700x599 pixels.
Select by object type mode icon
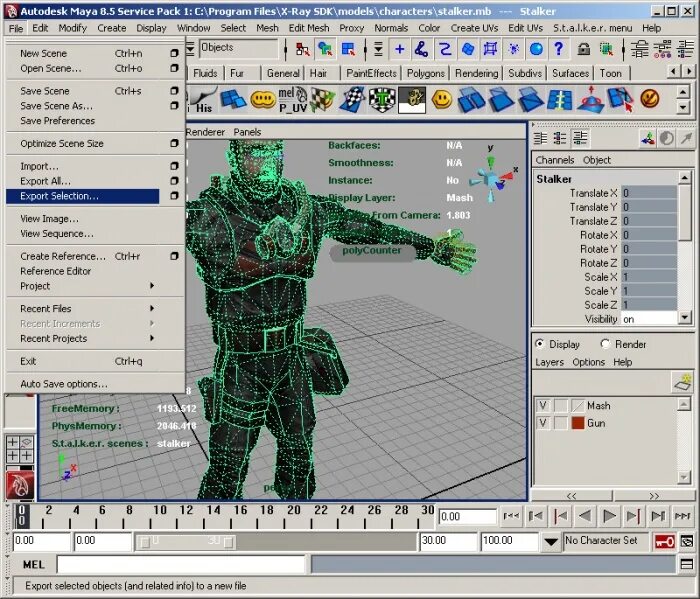[326, 49]
